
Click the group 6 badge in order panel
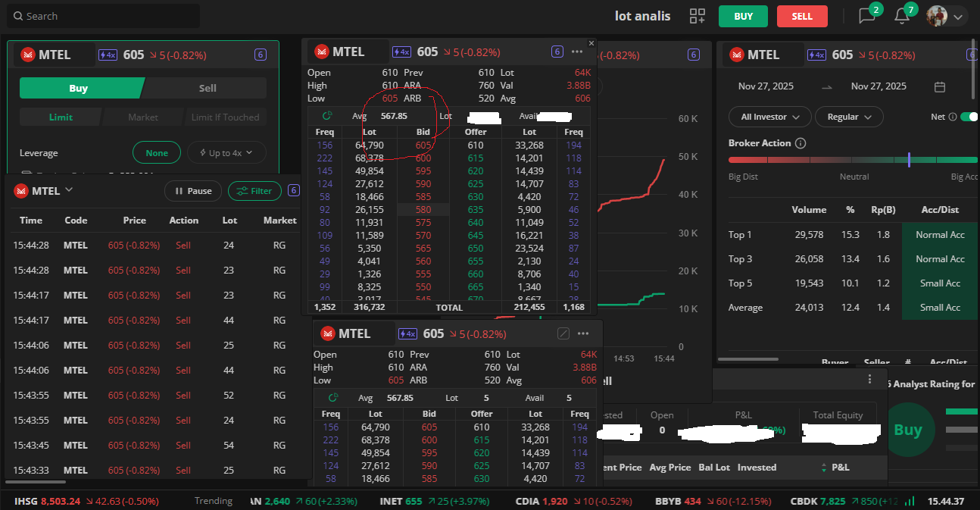coord(260,55)
